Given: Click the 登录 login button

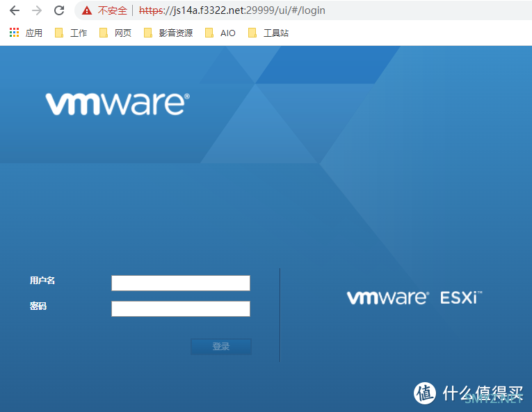Looking at the screenshot, I should (221, 347).
